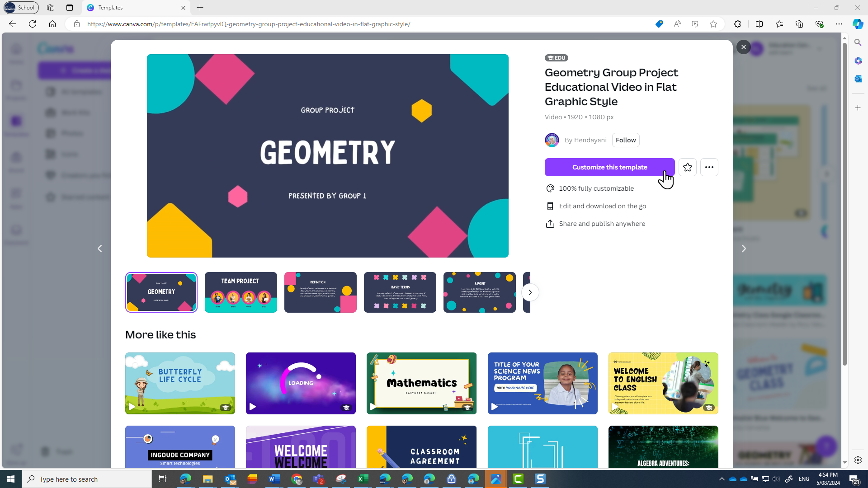Open the Welcome to English Class template
Image resolution: width=868 pixels, height=488 pixels.
click(663, 383)
